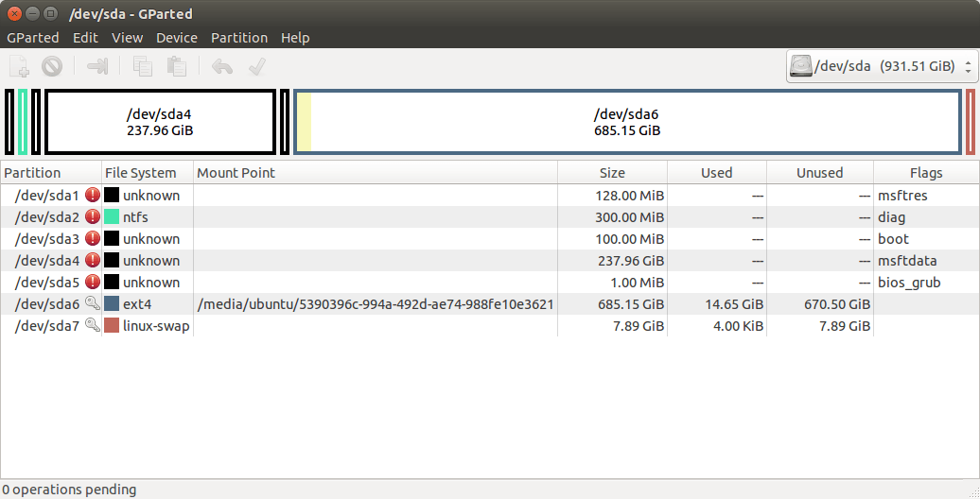Image resolution: width=980 pixels, height=499 pixels.
Task: Open the View menu
Action: tap(127, 38)
